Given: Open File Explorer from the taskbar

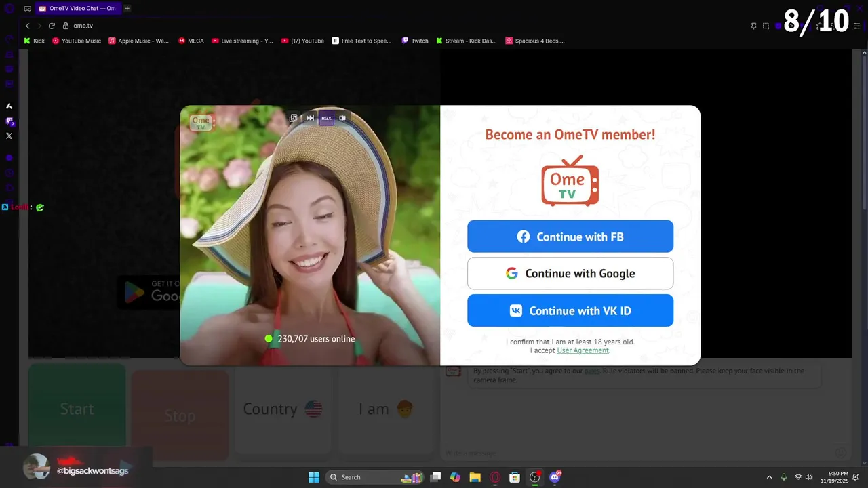Looking at the screenshot, I should (475, 477).
